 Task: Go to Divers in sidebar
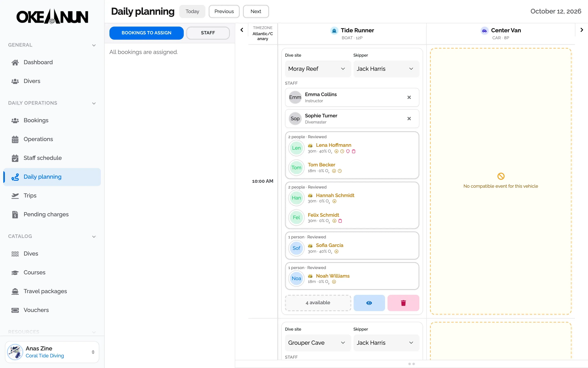(52, 81)
